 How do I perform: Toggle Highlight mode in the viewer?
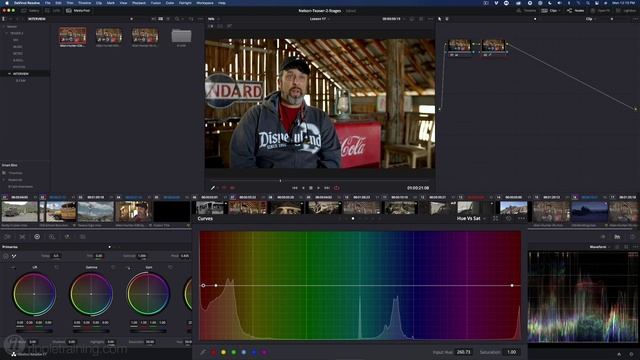coord(229,26)
